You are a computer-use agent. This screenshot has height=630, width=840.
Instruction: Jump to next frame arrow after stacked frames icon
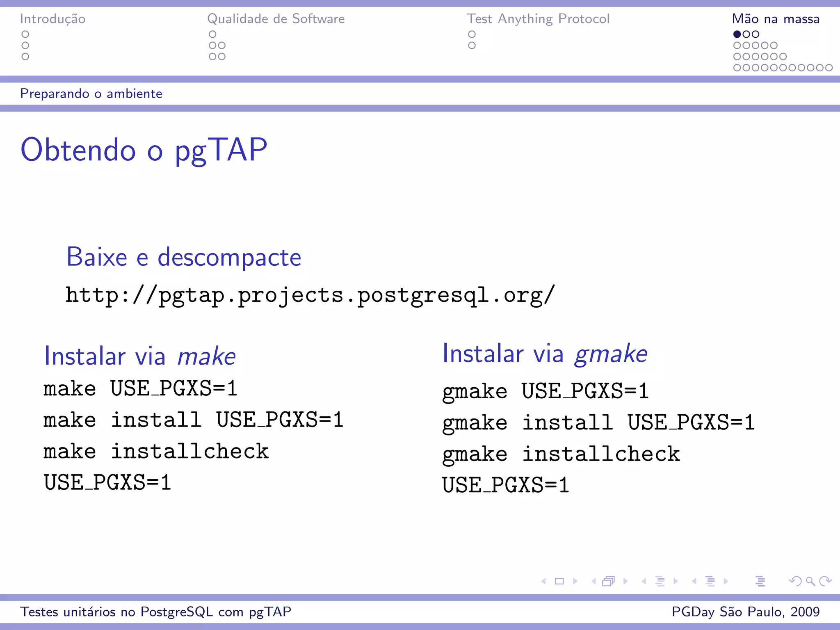coord(625,581)
